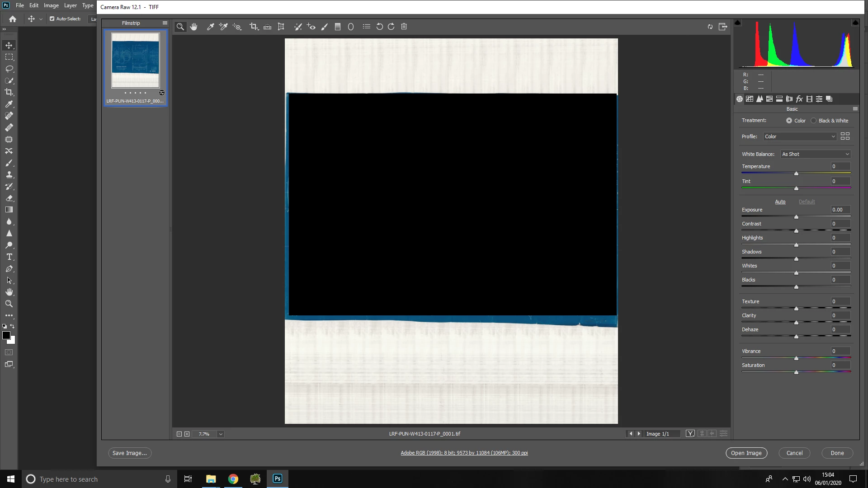This screenshot has height=488, width=868.
Task: Select Black & White treatment
Action: [x=814, y=121]
